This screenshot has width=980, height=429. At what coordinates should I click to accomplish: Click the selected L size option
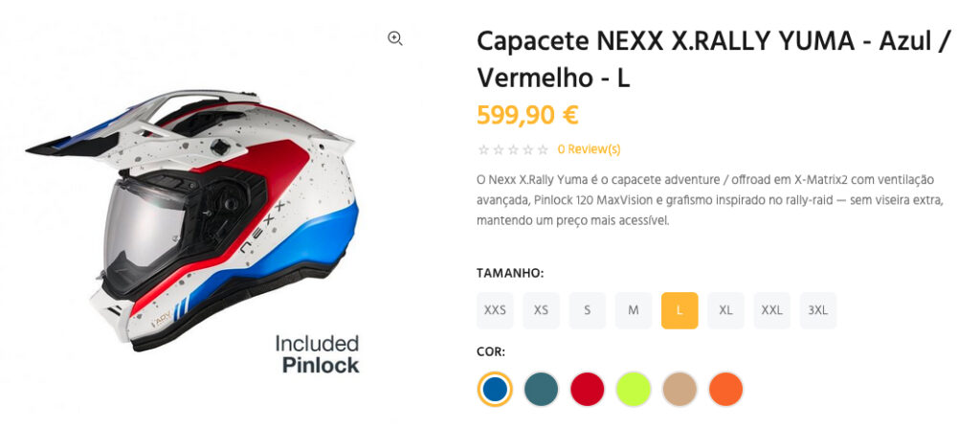point(679,310)
